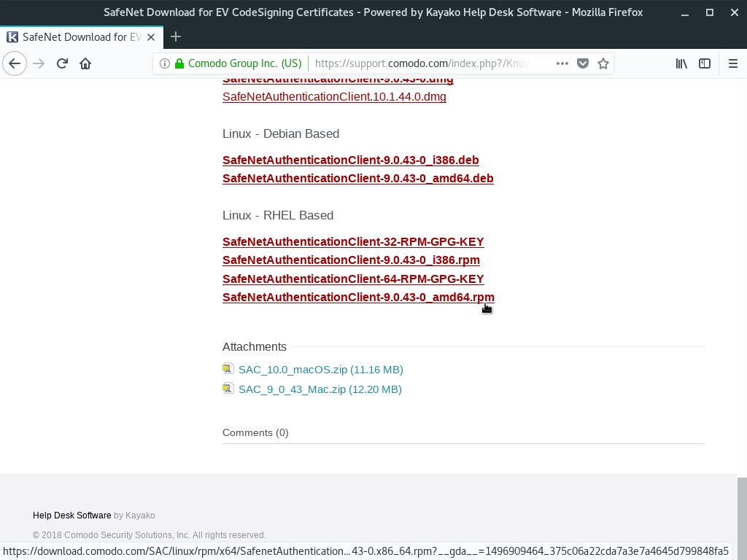Click the SAC_9_0_43_Mac.zip attachment icon
This screenshot has width=747, height=560.
pos(228,388)
